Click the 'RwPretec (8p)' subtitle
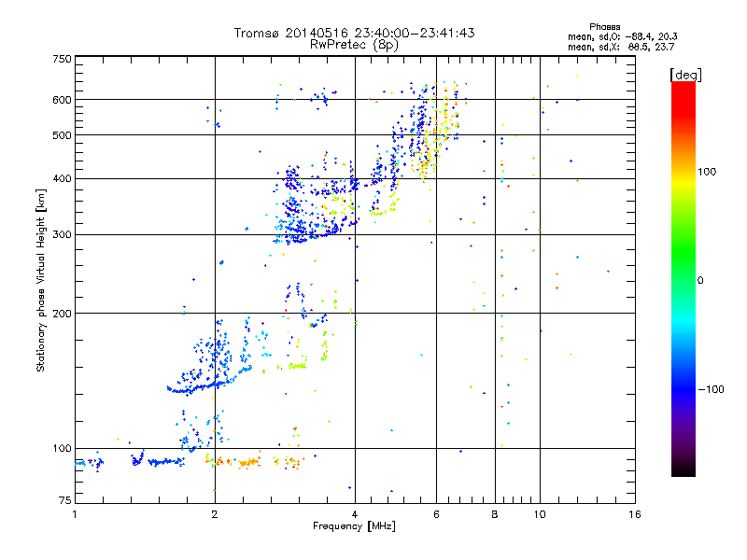The image size is (747, 560). coord(354,45)
